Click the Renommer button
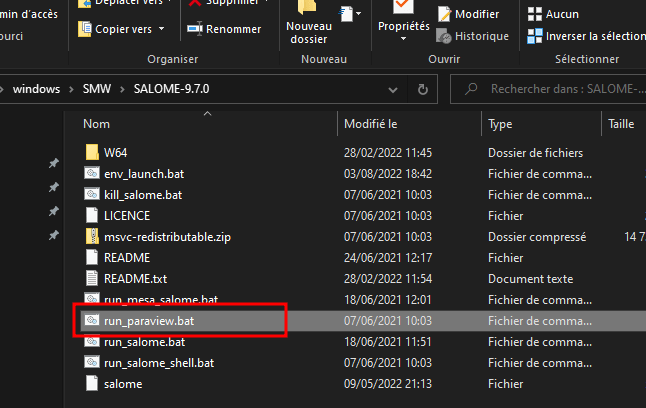The height and width of the screenshot is (408, 646). pos(224,29)
